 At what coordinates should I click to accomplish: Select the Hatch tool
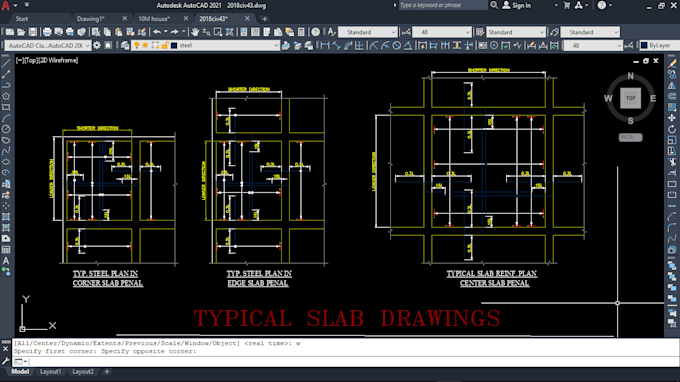pyautogui.click(x=6, y=216)
